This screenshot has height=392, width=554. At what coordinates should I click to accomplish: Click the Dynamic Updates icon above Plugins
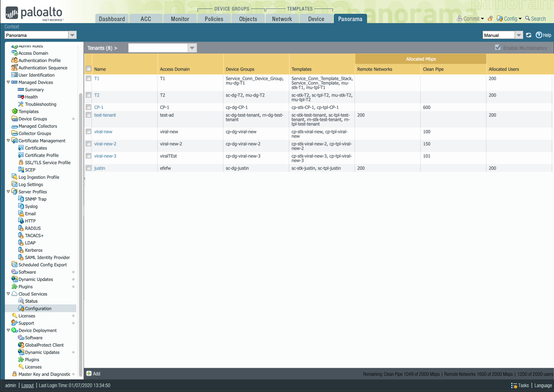point(15,279)
